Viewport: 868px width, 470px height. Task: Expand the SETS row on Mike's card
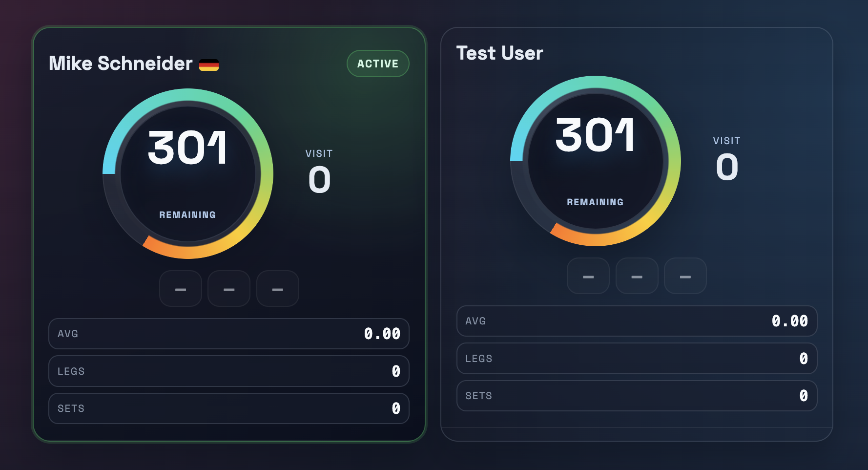[x=228, y=408]
